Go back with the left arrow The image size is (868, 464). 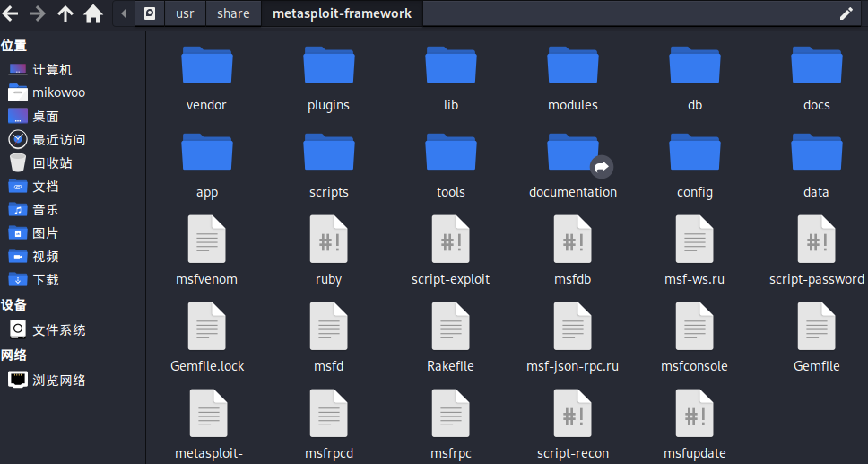point(11,13)
